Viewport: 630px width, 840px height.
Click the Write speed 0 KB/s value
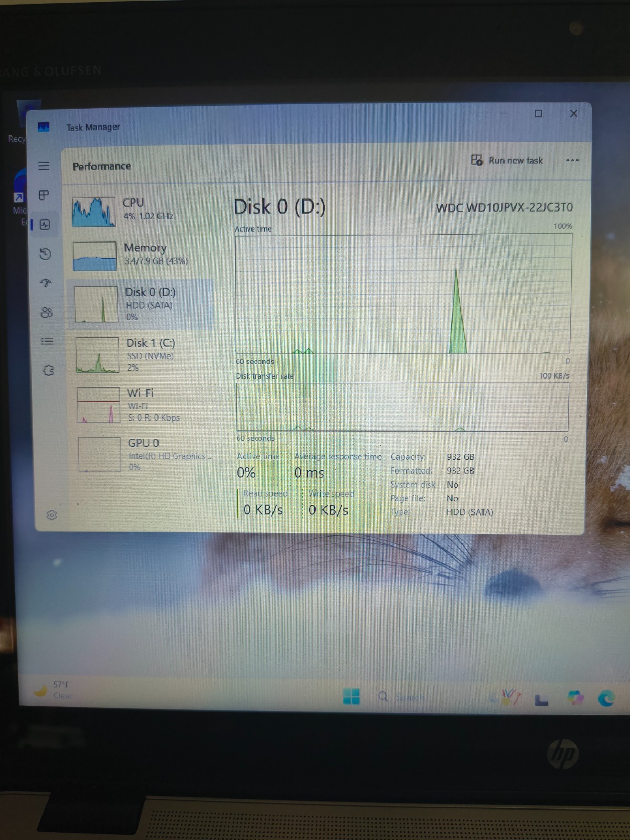(x=329, y=510)
